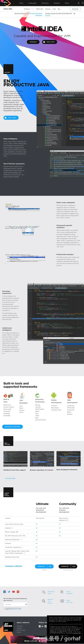The width and height of the screenshot is (84, 644).
Task: Click the Community forum chat icon
Action: [x=44, y=592]
